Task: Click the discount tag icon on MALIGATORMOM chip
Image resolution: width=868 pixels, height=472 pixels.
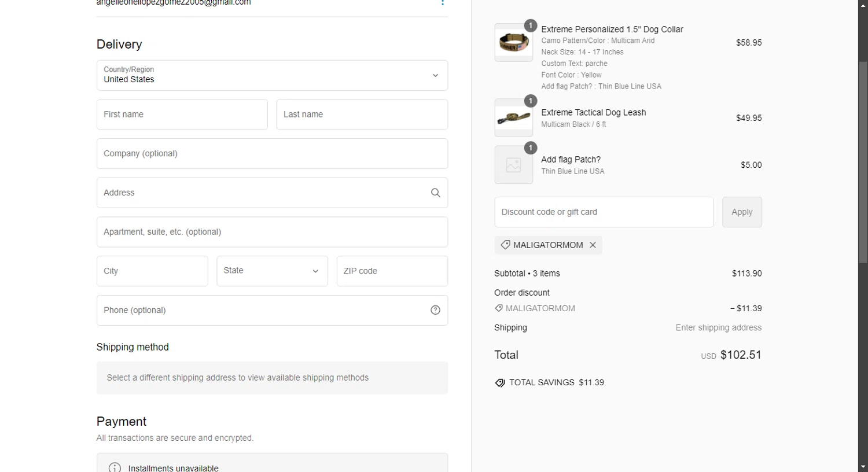Action: 505,245
